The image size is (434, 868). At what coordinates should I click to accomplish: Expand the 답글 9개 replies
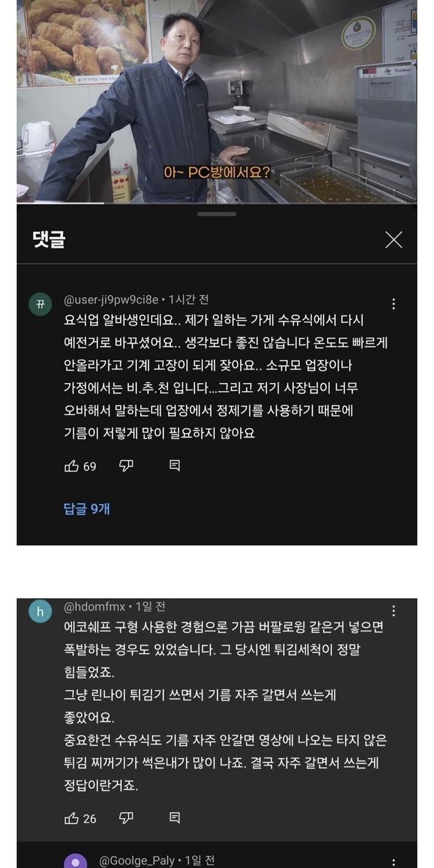coord(87,509)
